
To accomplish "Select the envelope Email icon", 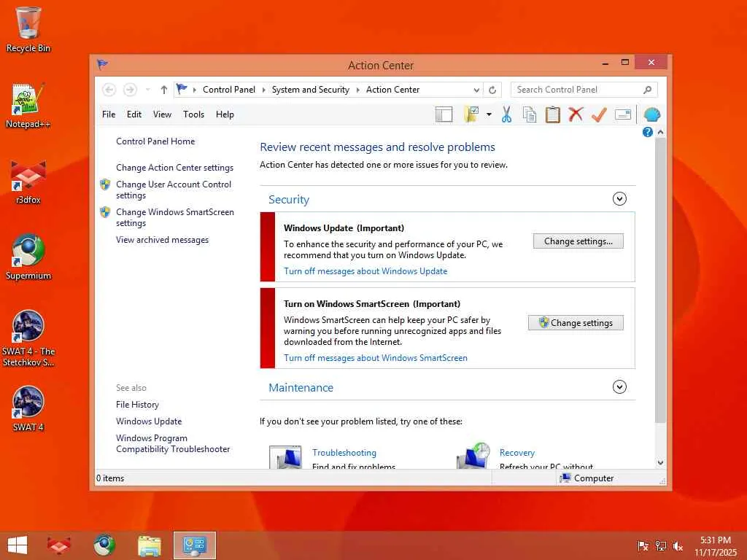I will tap(623, 114).
